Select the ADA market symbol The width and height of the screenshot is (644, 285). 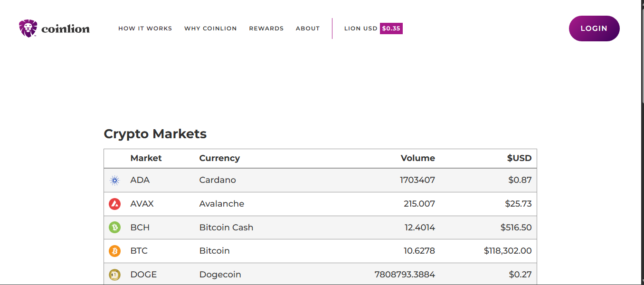(x=140, y=180)
